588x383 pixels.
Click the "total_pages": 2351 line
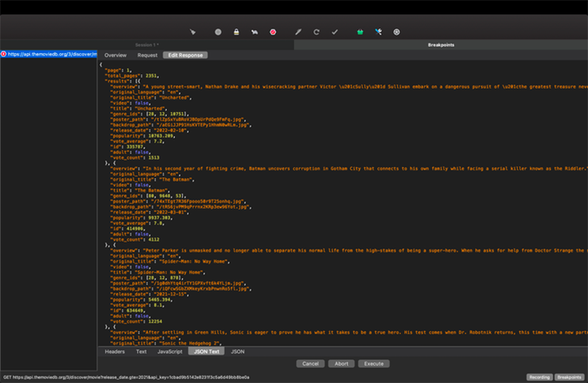click(131, 76)
